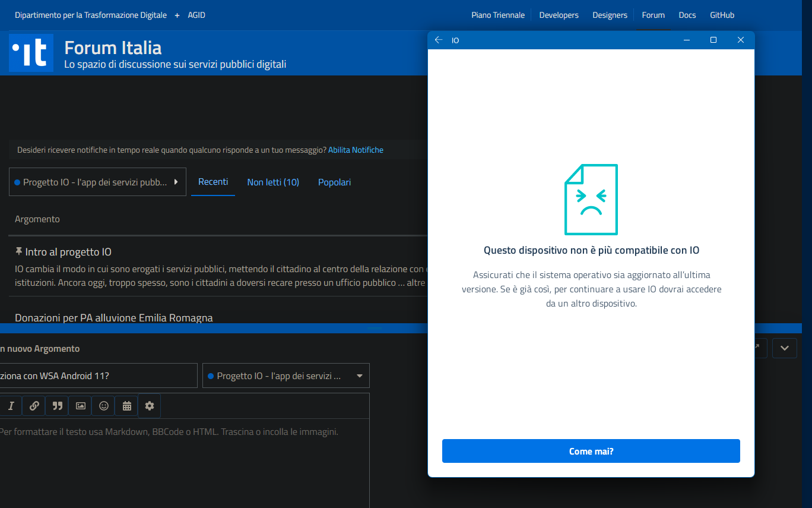The height and width of the screenshot is (508, 812).
Task: Click the 'Assicurati che il sistema operativo' paragraph in the IO window
Action: coord(591,289)
